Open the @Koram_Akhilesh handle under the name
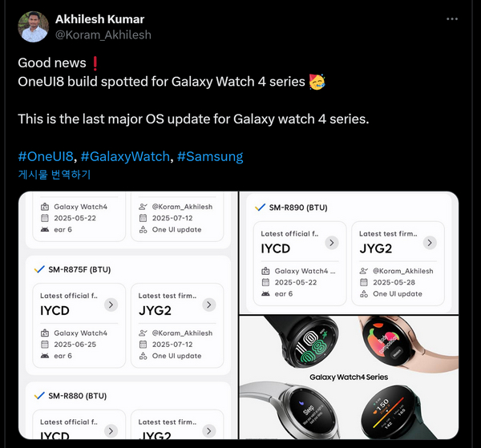The image size is (481, 448). pos(103,34)
